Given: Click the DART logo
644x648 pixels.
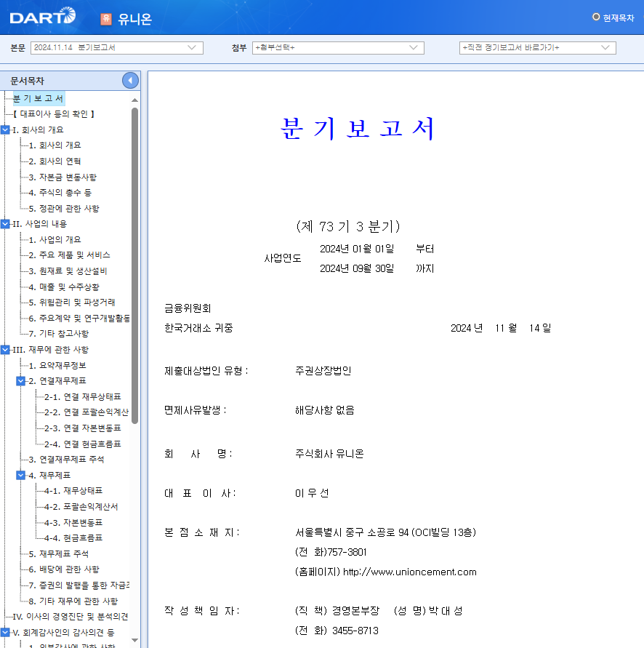Looking at the screenshot, I should tap(42, 16).
